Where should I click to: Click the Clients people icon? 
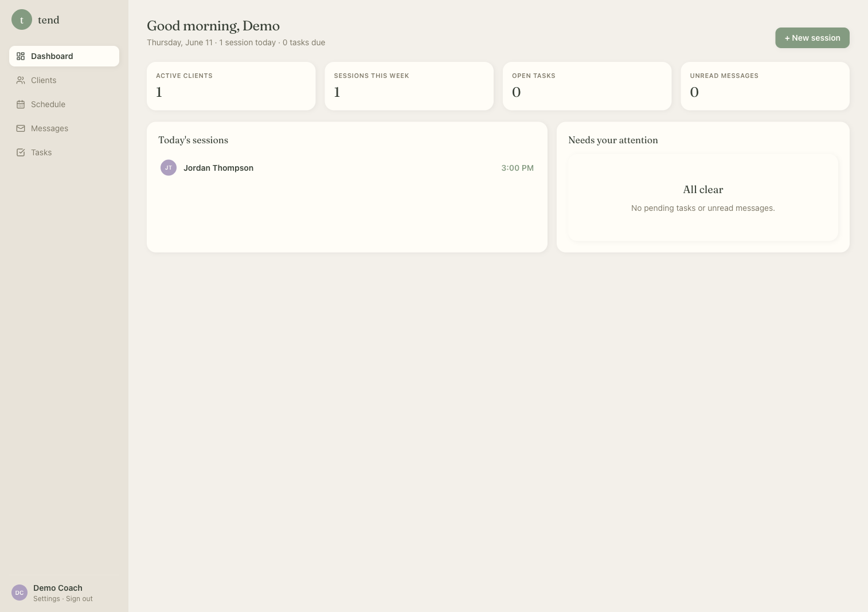click(x=21, y=80)
